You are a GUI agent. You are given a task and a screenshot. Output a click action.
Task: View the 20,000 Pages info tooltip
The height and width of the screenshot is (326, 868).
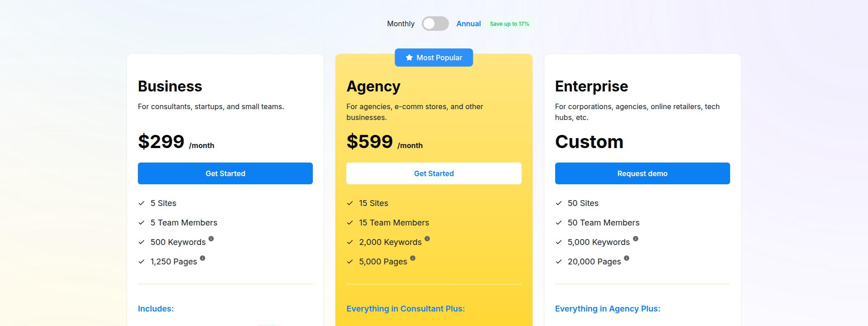626,258
